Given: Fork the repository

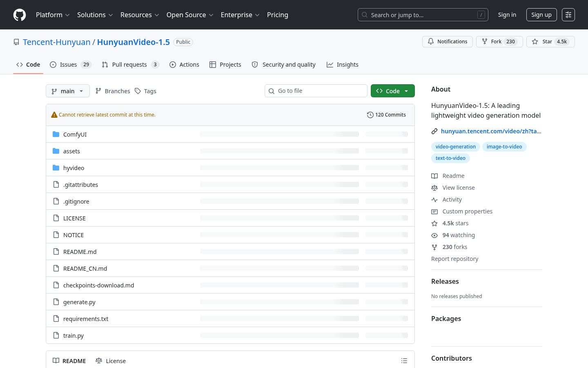Looking at the screenshot, I should pyautogui.click(x=499, y=42).
